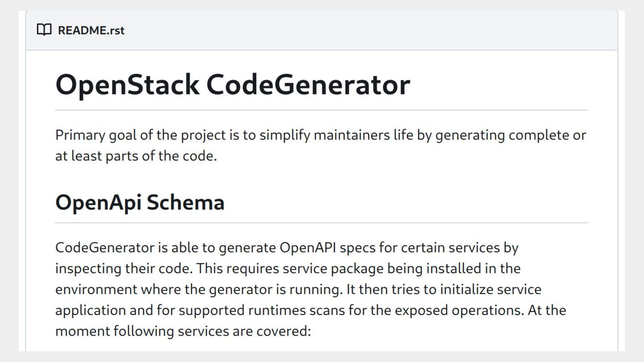Click the word "environment" in the paragraph
The width and height of the screenshot is (644, 362).
(96, 289)
